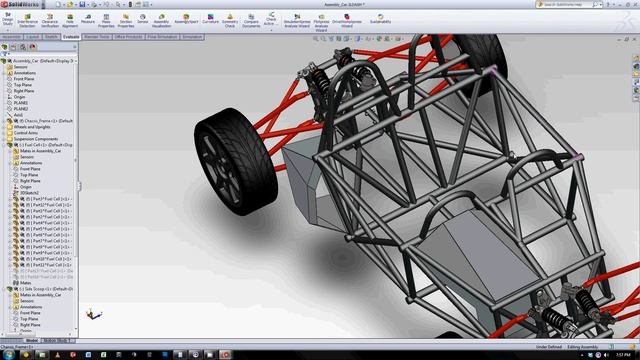Open dropdown arrow beside New icon

[x=63, y=4]
